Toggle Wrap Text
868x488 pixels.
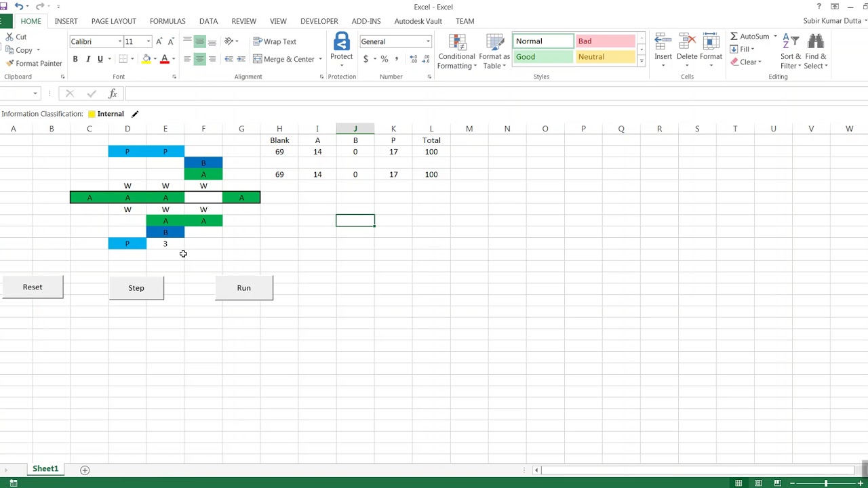[x=275, y=41]
